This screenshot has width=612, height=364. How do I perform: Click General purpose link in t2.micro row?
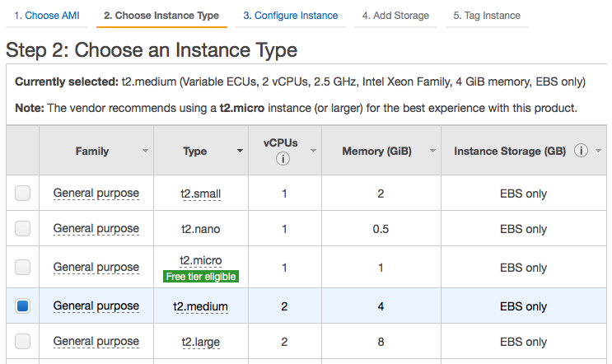tap(96, 268)
